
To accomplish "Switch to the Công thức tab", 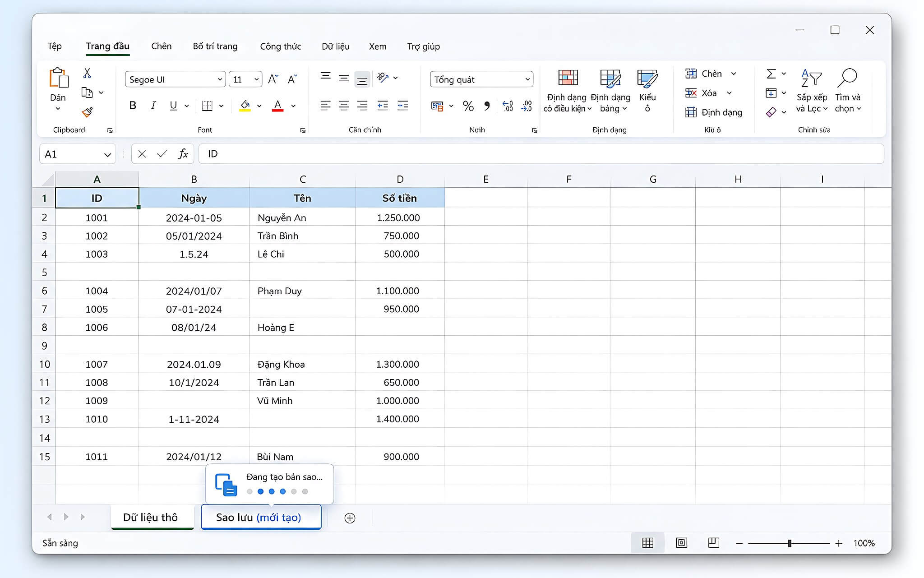I will tap(280, 46).
